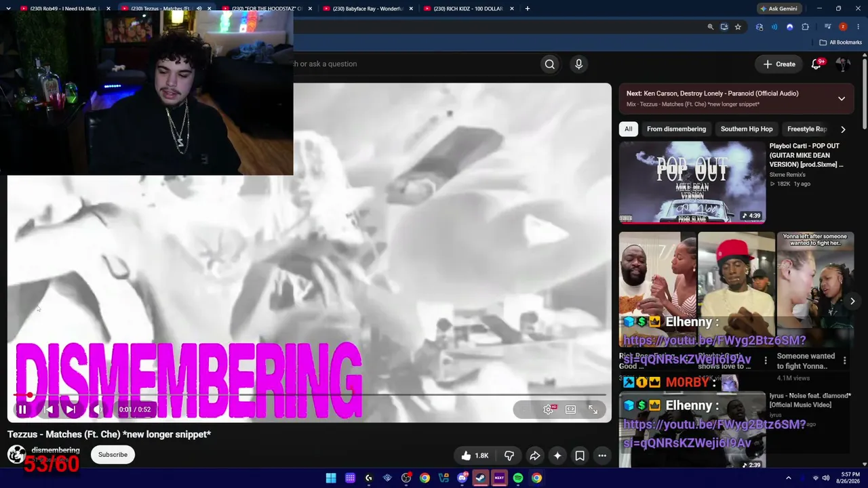The height and width of the screenshot is (488, 868).
Task: Save the video with the bookmark icon
Action: (580, 455)
